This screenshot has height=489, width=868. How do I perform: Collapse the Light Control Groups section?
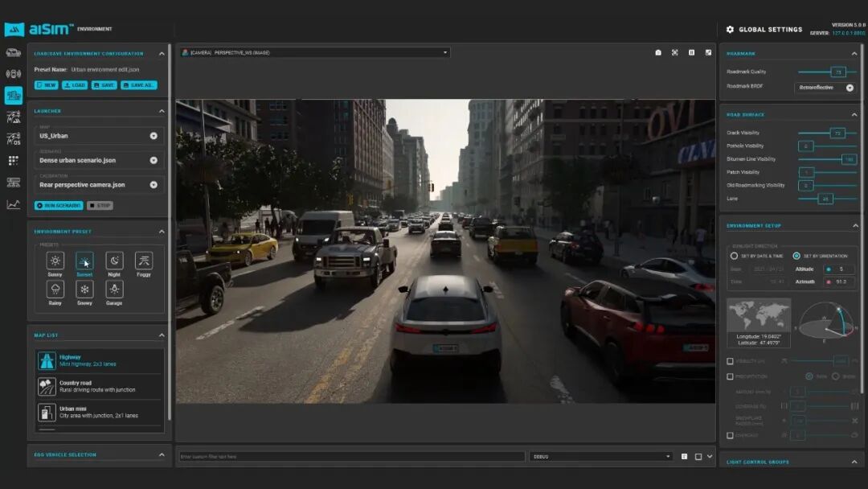pyautogui.click(x=854, y=462)
